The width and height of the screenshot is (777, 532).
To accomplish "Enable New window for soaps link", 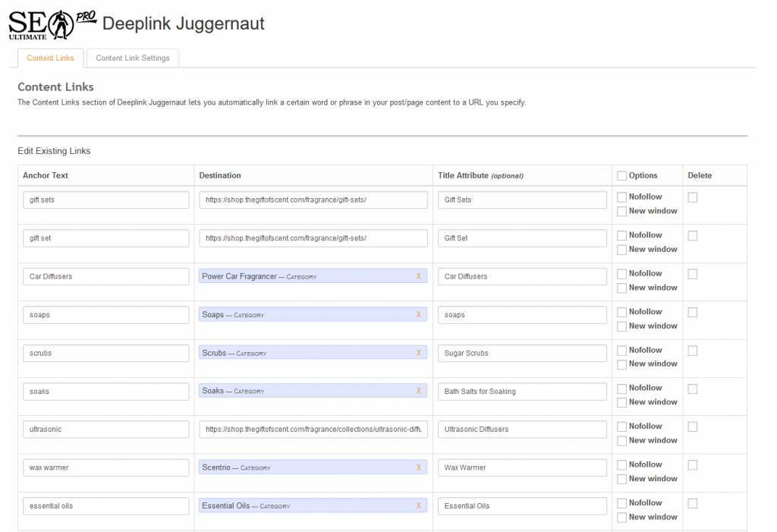I will click(x=622, y=326).
